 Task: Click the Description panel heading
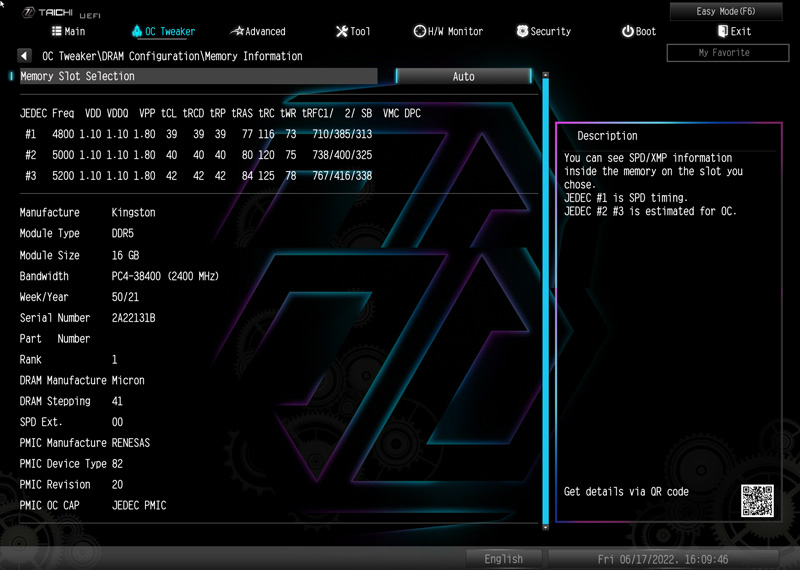(607, 136)
